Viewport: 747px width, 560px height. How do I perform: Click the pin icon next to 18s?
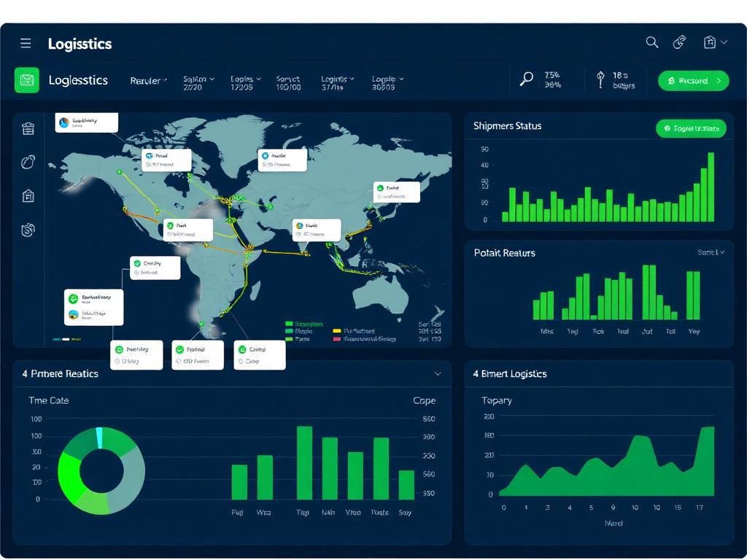click(601, 79)
